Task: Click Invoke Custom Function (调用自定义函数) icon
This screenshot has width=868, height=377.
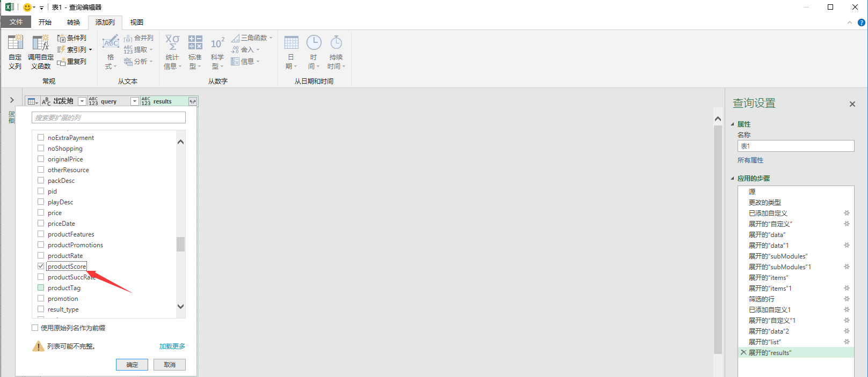Action: 40,42
